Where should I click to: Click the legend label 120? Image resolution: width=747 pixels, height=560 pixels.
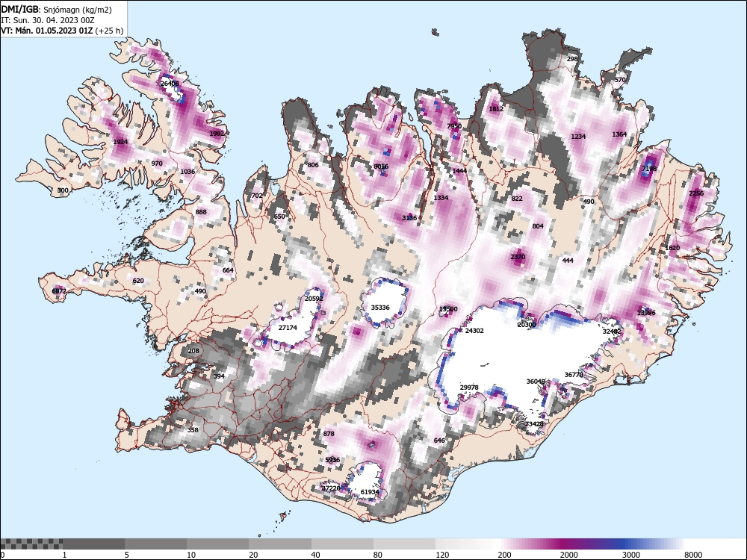442,555
